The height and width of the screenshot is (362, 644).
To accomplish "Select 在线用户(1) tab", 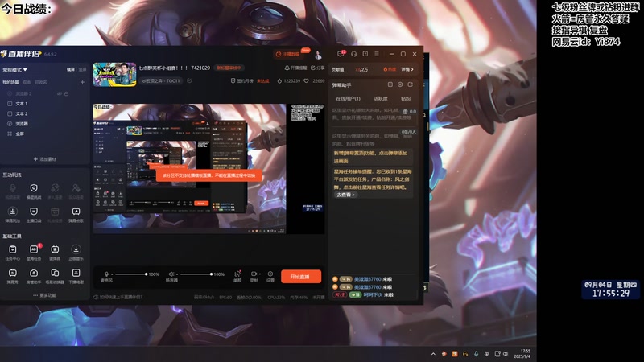I will 348,98.
